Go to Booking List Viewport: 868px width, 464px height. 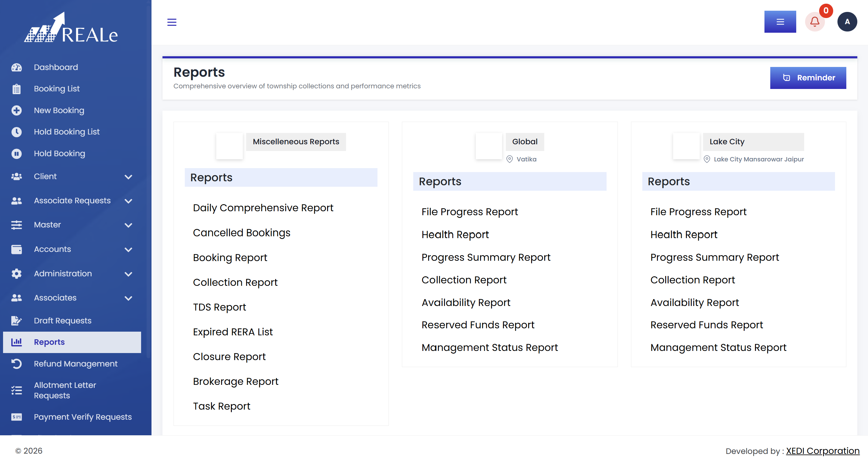point(72,89)
